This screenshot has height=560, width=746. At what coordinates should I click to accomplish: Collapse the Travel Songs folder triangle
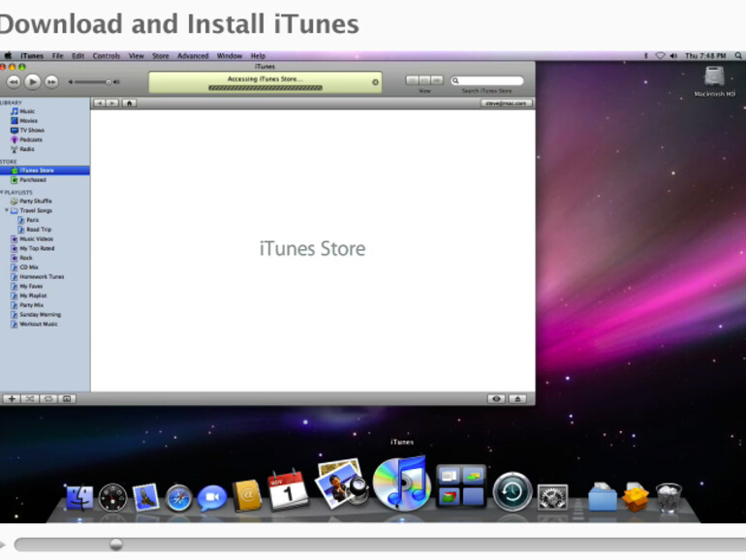7,210
